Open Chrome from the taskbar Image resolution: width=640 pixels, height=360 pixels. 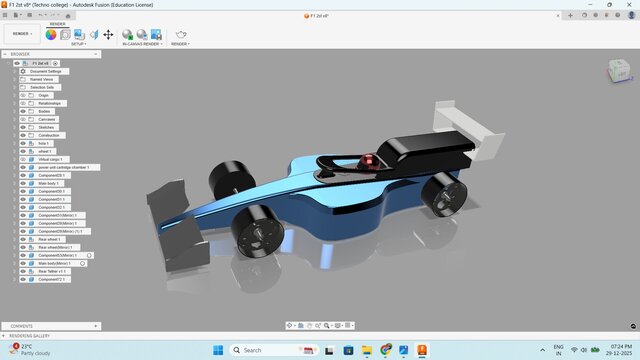coord(385,350)
